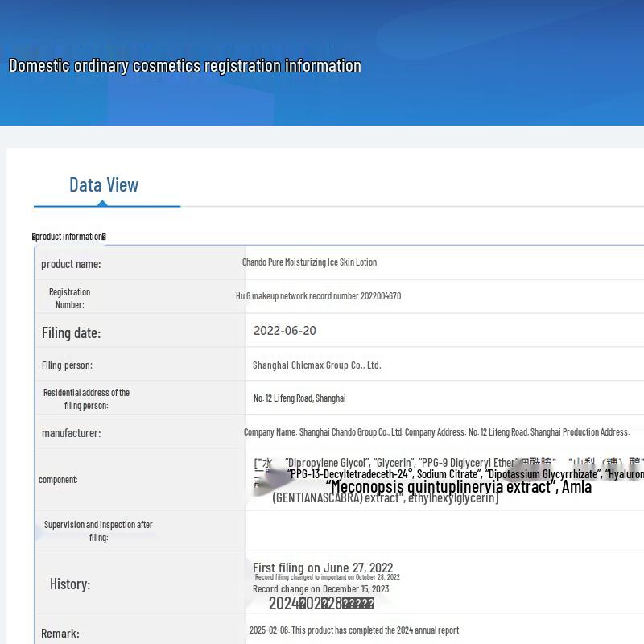Select the page title 'Domestic ordinary cosmetics registration information'

pyautogui.click(x=185, y=66)
